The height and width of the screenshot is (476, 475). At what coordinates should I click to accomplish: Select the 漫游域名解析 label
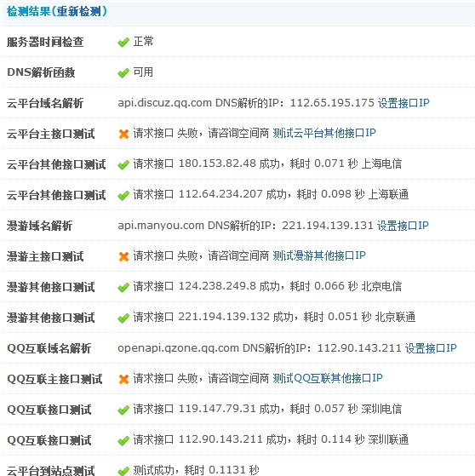pyautogui.click(x=39, y=226)
